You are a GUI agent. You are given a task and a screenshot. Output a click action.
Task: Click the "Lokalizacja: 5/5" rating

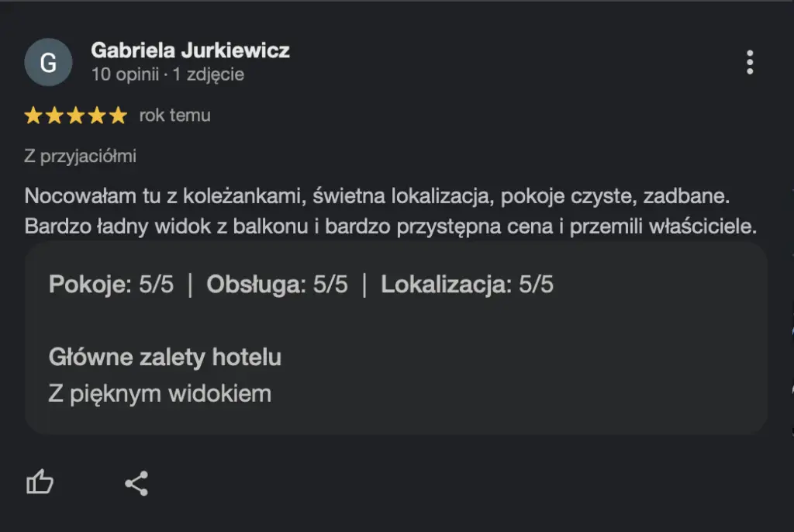click(x=467, y=285)
